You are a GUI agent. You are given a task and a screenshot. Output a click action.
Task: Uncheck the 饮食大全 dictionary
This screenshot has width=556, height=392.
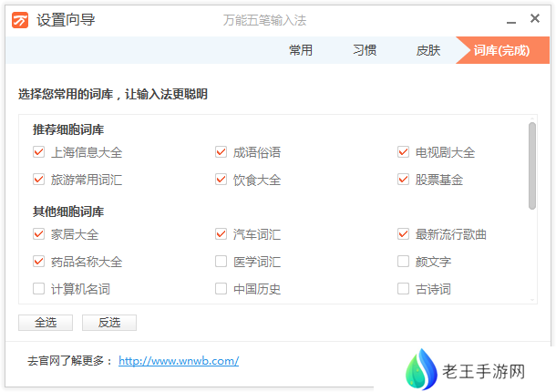(x=221, y=180)
